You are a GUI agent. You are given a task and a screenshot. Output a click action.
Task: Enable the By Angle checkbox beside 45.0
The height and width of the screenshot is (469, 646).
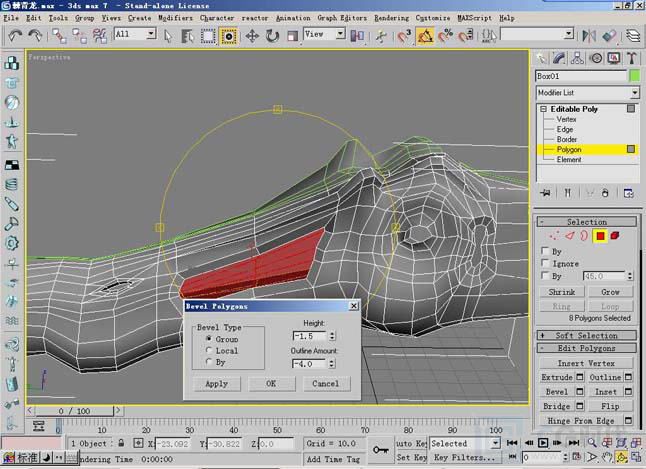pos(545,275)
